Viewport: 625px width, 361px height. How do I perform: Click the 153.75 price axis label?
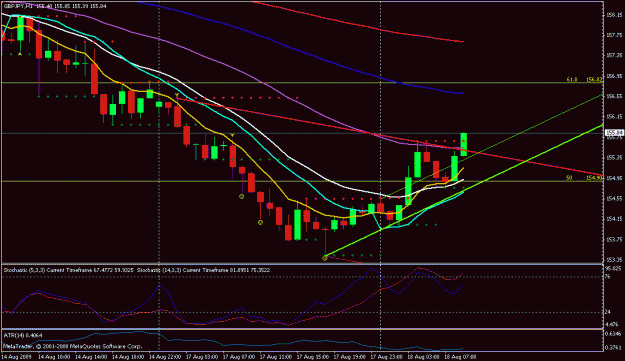[x=614, y=239]
